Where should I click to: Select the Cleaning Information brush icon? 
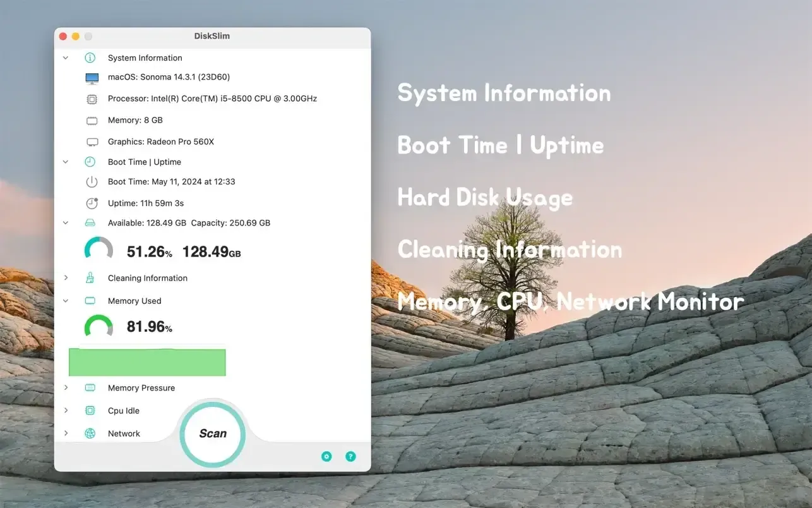[90, 277]
